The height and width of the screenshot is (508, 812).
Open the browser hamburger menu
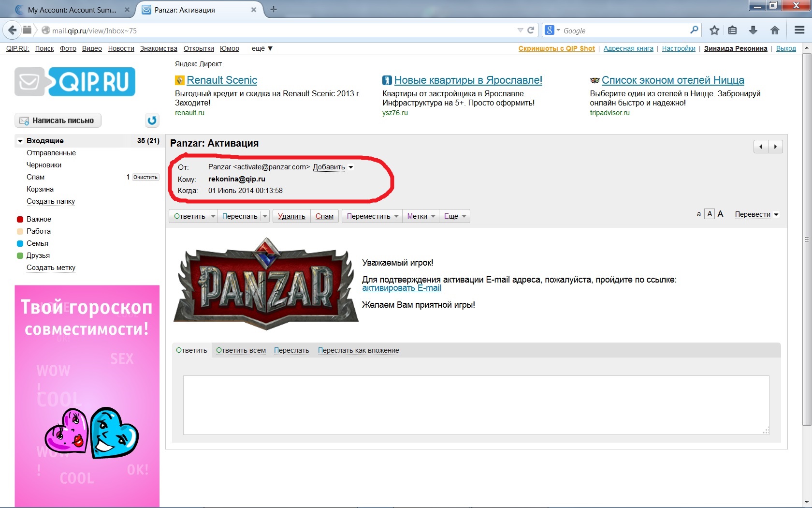pyautogui.click(x=799, y=30)
